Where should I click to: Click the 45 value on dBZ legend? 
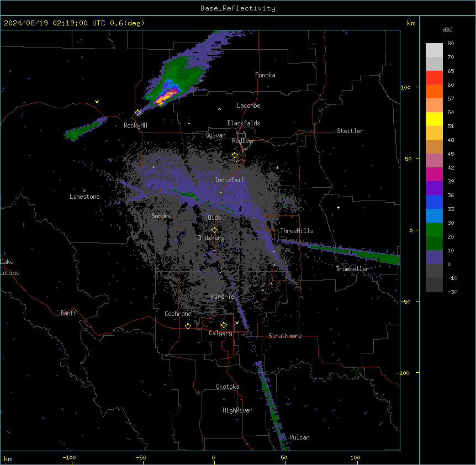point(451,154)
